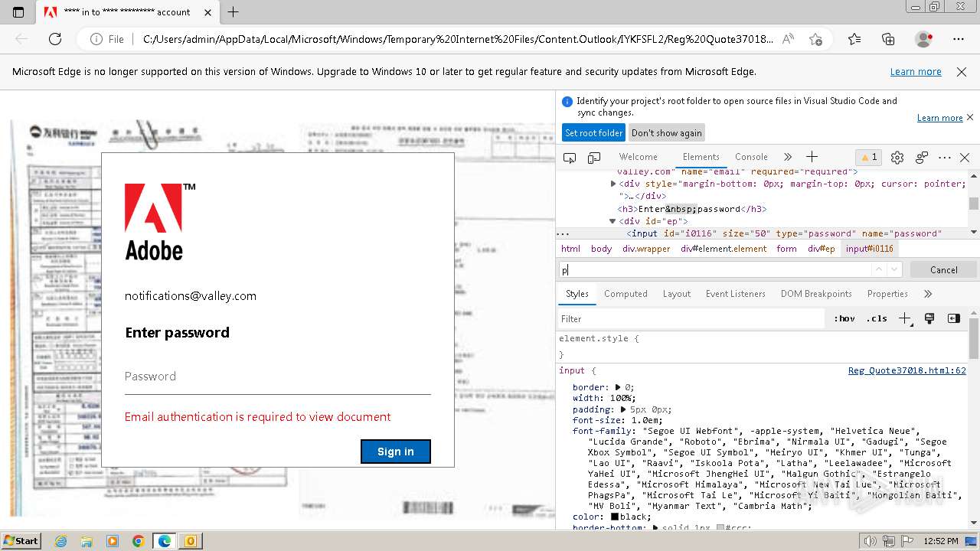This screenshot has height=551, width=980.
Task: Open Learn more link in Edge notification
Action: click(916, 72)
